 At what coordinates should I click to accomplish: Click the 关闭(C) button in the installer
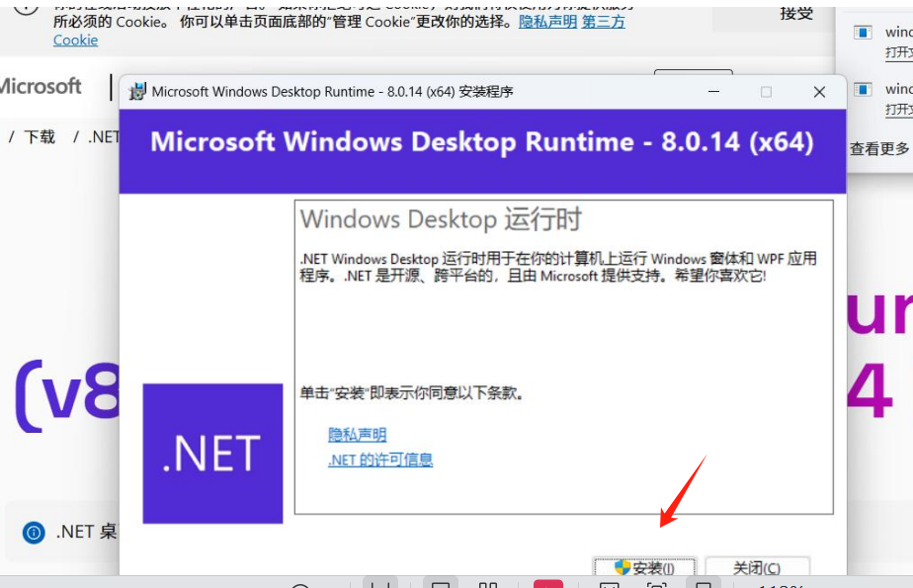point(757,567)
